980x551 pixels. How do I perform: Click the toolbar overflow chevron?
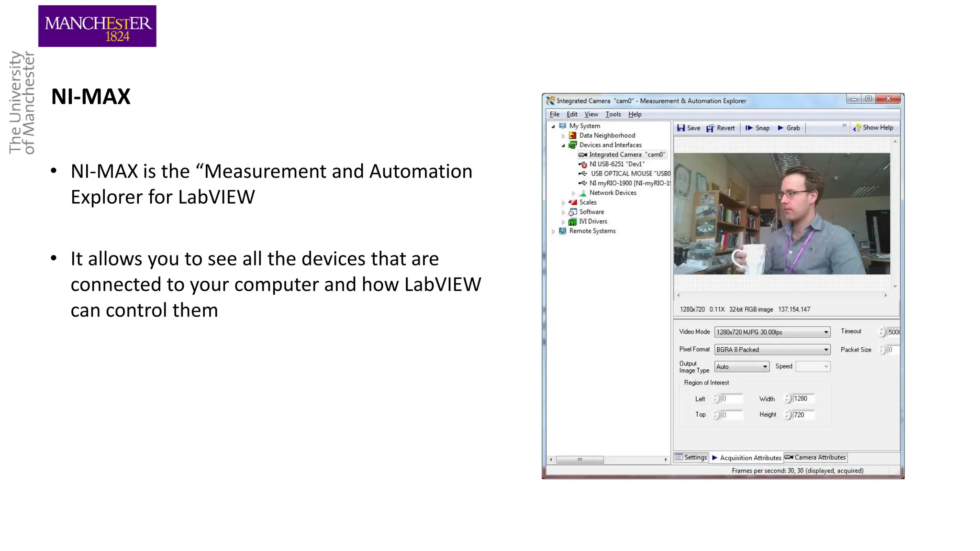(x=844, y=125)
